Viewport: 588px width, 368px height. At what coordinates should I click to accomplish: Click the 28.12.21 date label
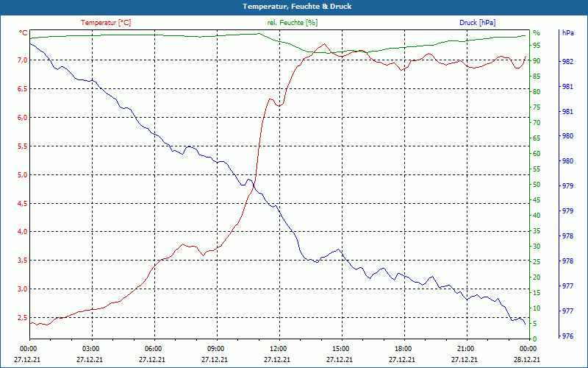pyautogui.click(x=527, y=360)
